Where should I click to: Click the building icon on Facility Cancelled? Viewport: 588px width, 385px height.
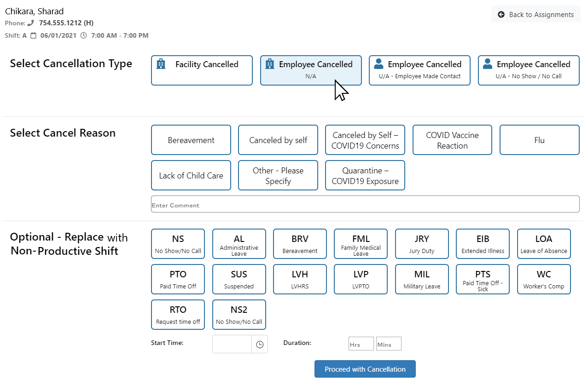(x=161, y=64)
